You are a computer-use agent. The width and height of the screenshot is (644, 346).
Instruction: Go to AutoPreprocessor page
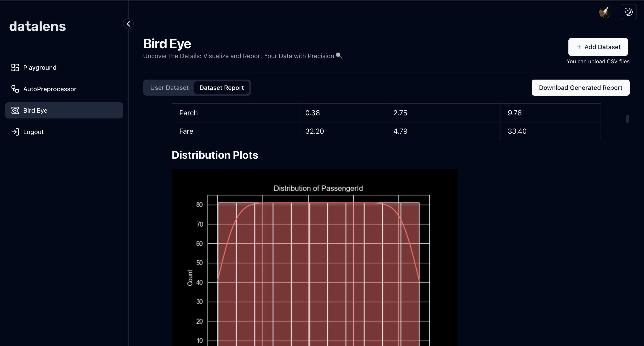coord(50,89)
